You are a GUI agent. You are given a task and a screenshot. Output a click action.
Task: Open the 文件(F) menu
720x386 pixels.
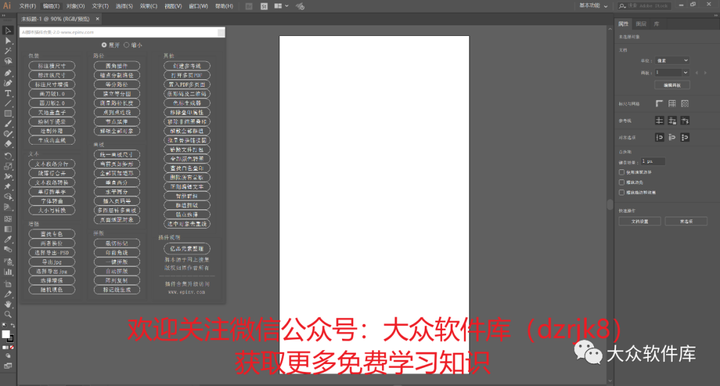pos(28,6)
